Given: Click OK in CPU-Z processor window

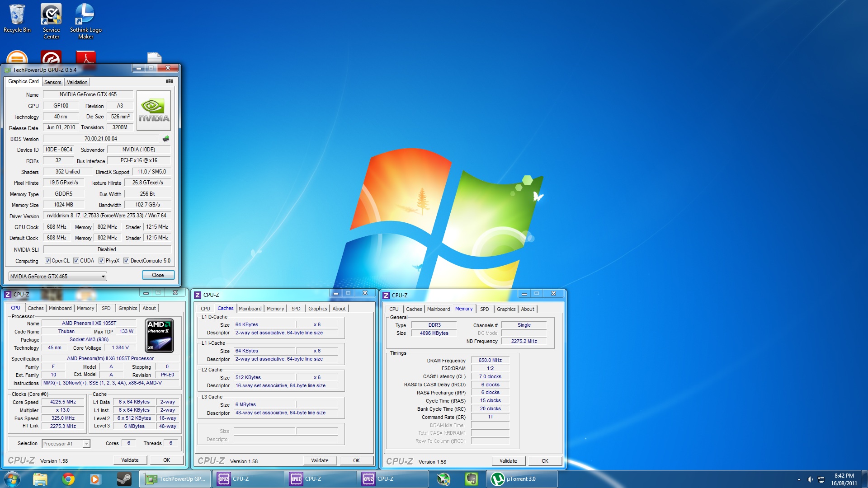Looking at the screenshot, I should 167,460.
